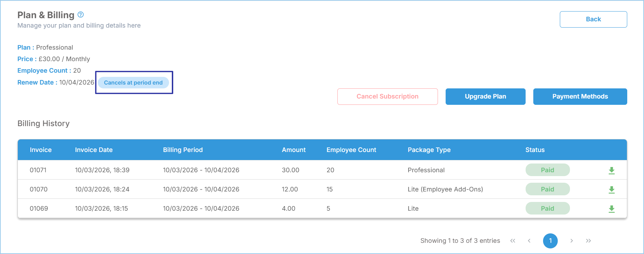Viewport: 644px width, 254px height.
Task: Select page 1 in pagination
Action: point(550,241)
